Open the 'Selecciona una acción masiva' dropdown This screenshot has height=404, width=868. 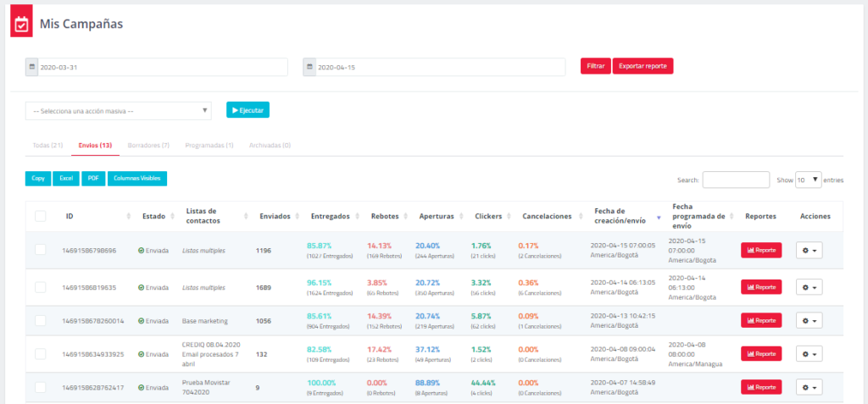119,110
